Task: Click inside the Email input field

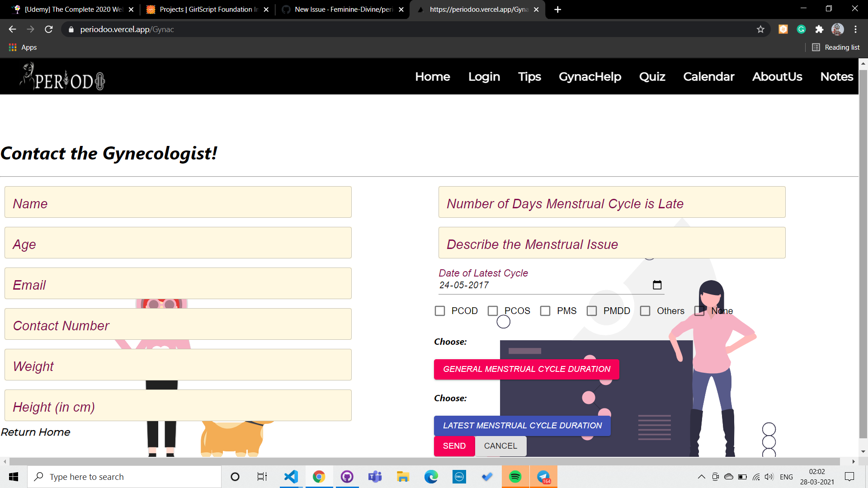Action: click(177, 283)
